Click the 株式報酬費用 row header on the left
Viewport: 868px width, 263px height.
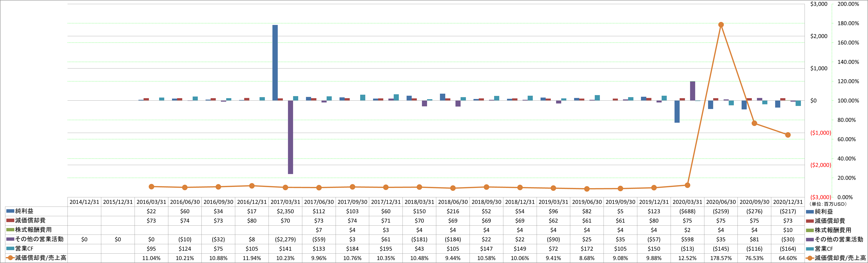(x=36, y=230)
